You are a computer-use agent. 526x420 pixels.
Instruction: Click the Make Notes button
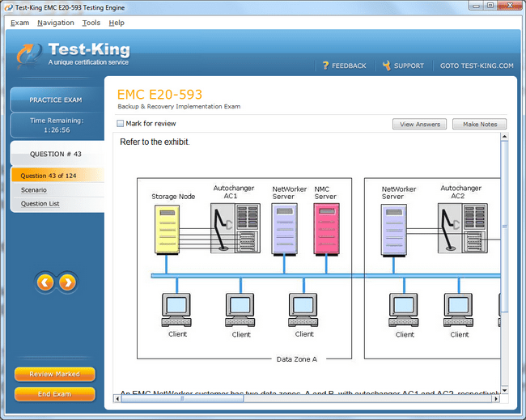tap(480, 124)
